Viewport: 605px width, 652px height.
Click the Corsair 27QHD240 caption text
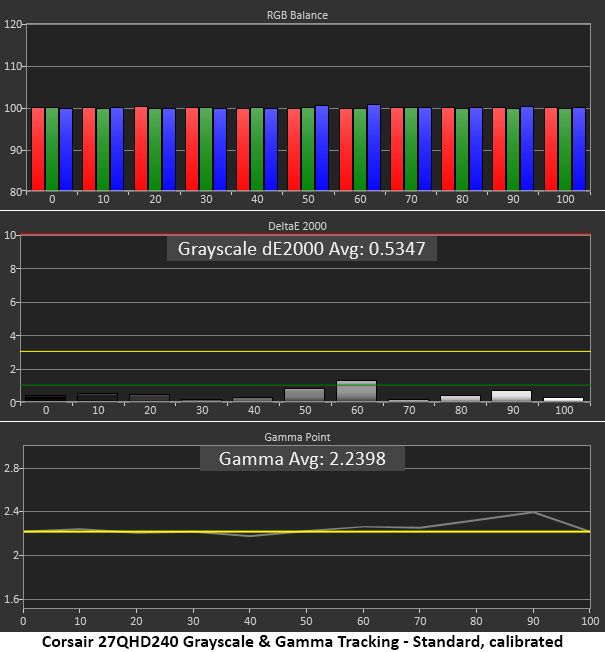coord(302,642)
